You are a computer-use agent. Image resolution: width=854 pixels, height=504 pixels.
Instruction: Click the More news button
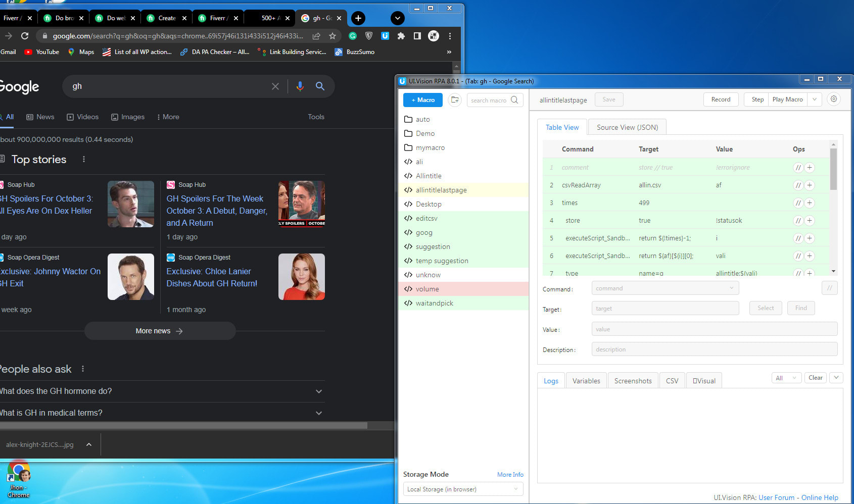[160, 331]
